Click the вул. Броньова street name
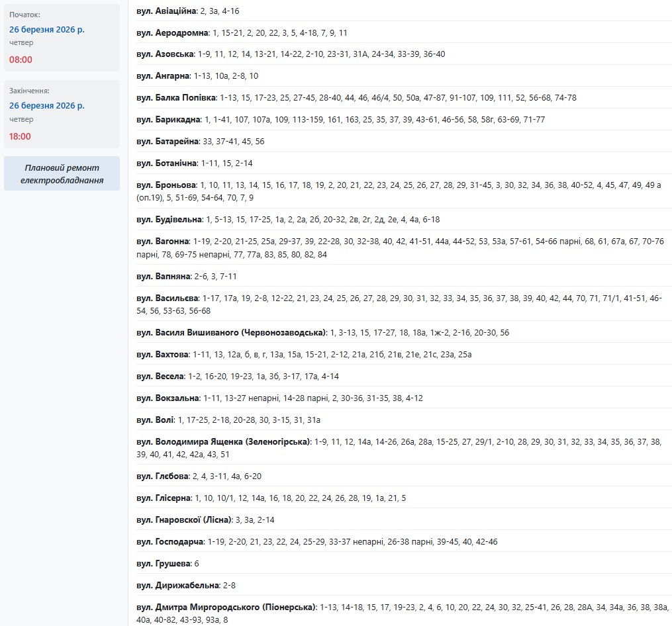 [167, 185]
